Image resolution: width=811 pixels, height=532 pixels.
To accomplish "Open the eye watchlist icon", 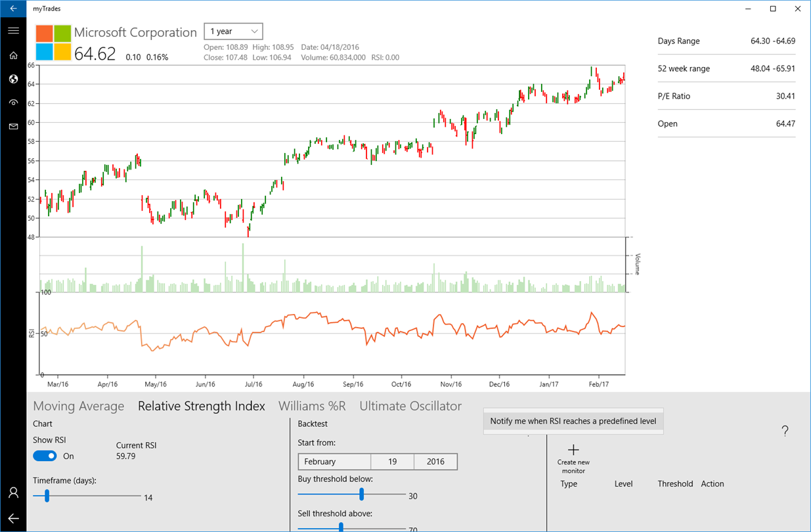I will (x=13, y=102).
